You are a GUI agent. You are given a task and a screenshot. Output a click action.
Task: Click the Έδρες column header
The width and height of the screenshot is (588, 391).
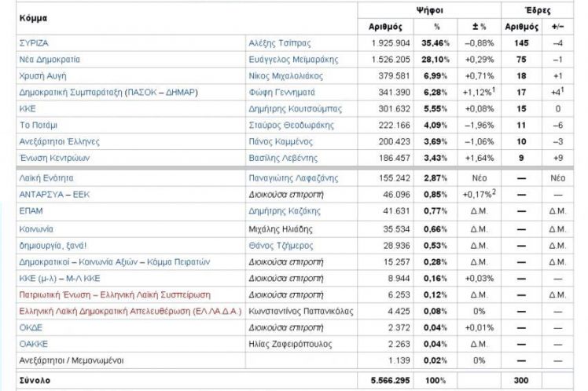pyautogui.click(x=537, y=11)
